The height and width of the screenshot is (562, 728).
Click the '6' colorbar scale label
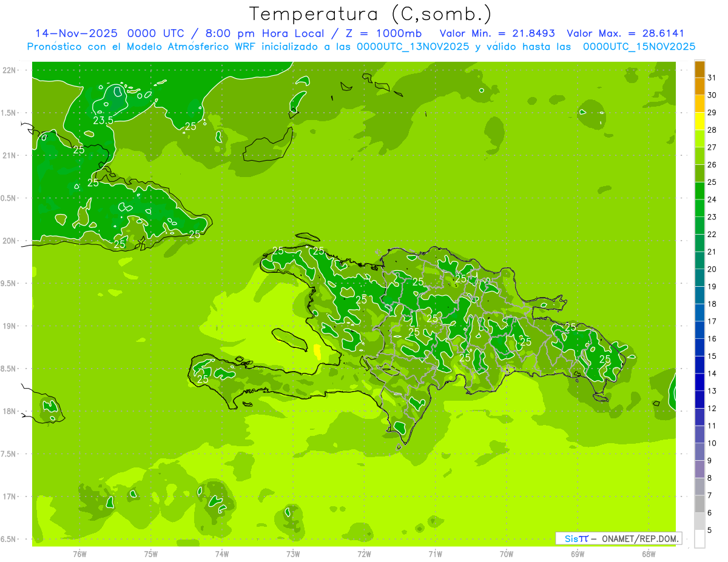(x=710, y=513)
